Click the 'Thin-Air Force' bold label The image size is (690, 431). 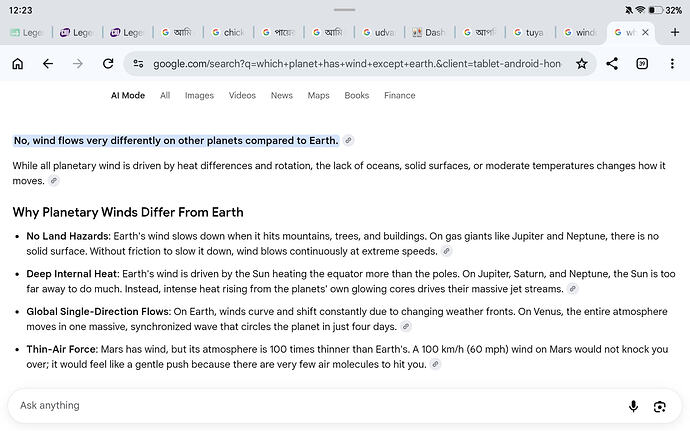coord(62,349)
